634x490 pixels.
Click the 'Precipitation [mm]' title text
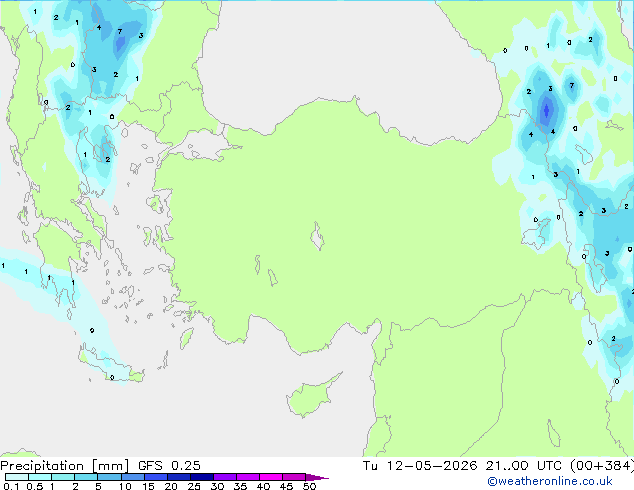pos(65,466)
